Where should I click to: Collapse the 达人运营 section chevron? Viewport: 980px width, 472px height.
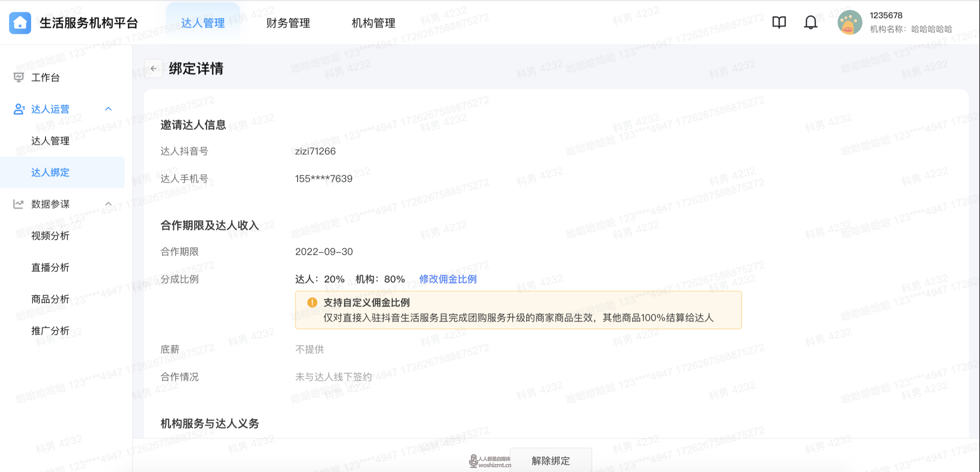[x=108, y=109]
